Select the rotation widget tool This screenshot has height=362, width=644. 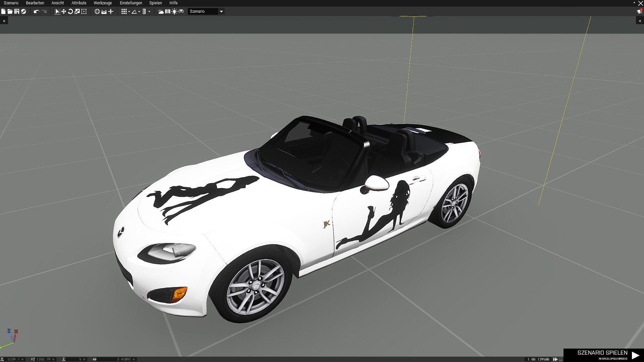[x=70, y=11]
